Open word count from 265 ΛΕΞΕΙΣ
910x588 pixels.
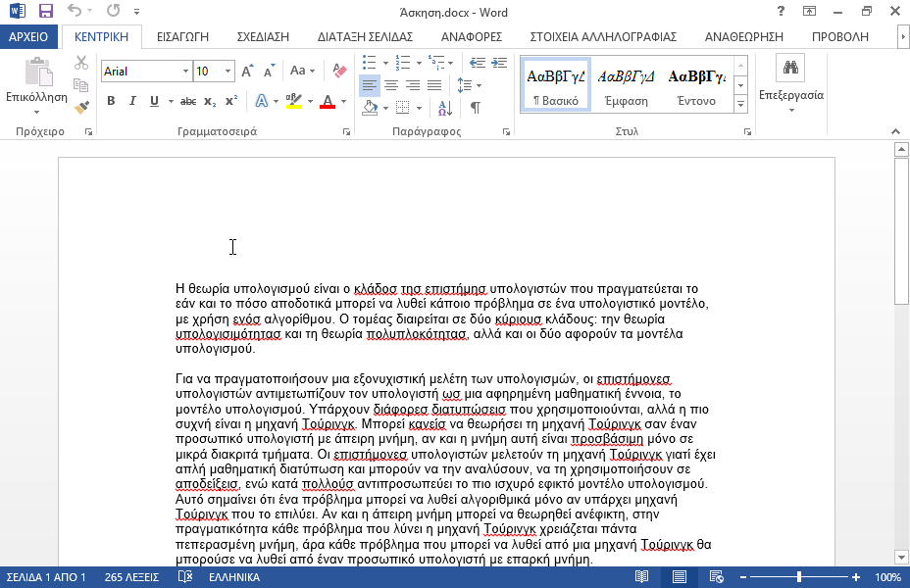coord(131,577)
